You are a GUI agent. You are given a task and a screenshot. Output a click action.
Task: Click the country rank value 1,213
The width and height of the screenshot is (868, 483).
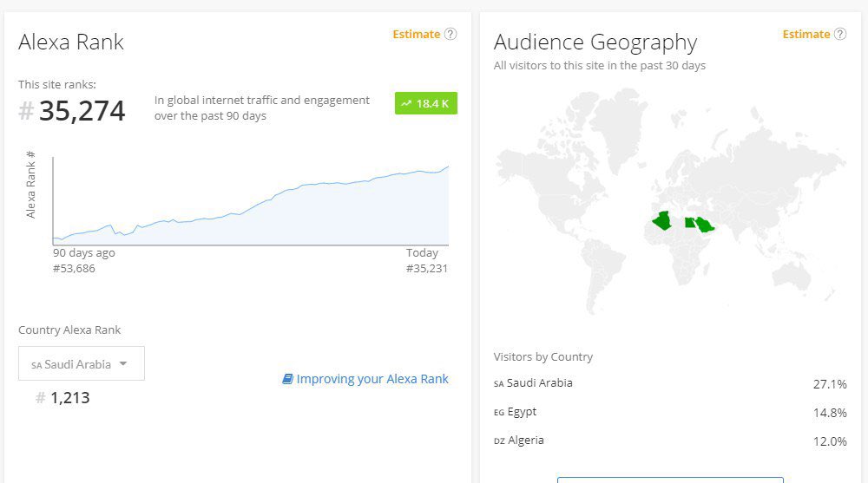tap(69, 398)
